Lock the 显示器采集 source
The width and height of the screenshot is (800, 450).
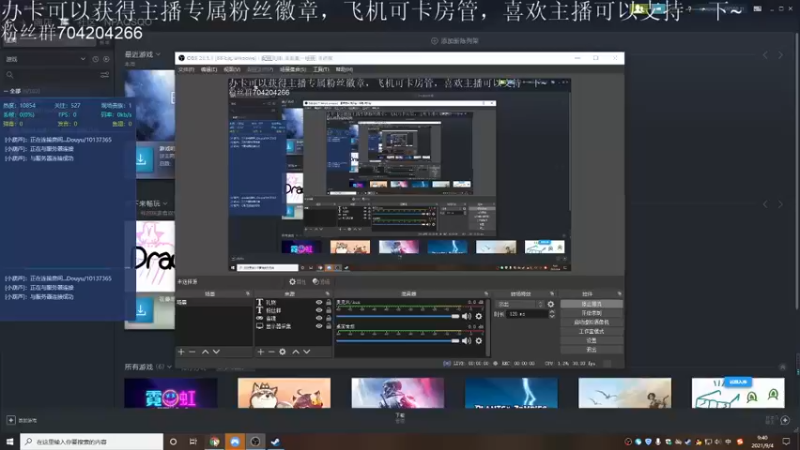pos(329,326)
